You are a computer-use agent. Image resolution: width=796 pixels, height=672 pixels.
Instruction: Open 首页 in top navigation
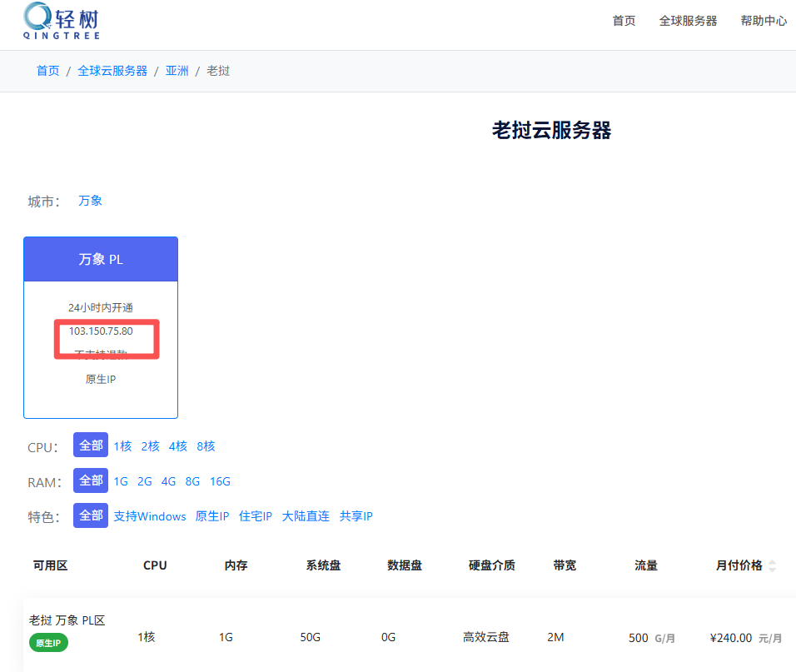[624, 21]
